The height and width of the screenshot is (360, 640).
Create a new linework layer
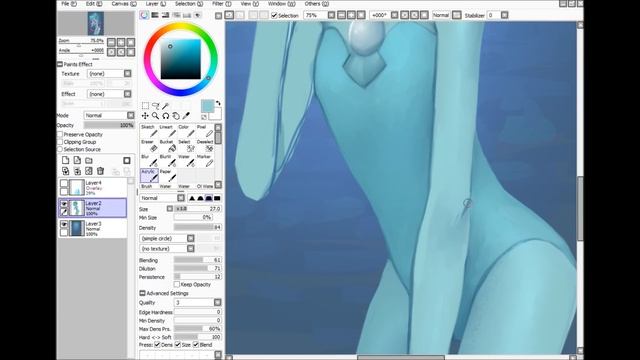[77, 160]
